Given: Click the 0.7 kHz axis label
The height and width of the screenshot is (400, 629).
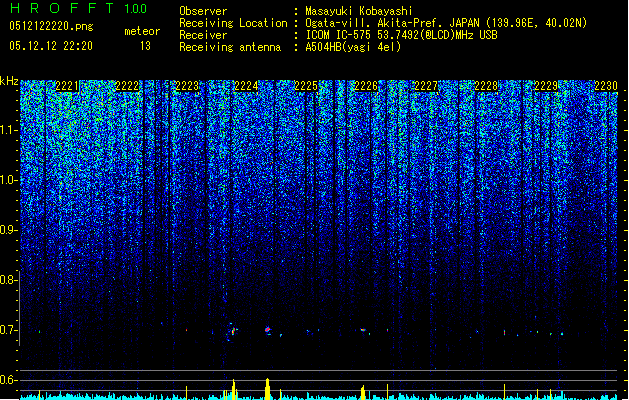Looking at the screenshot, I should pos(8,330).
